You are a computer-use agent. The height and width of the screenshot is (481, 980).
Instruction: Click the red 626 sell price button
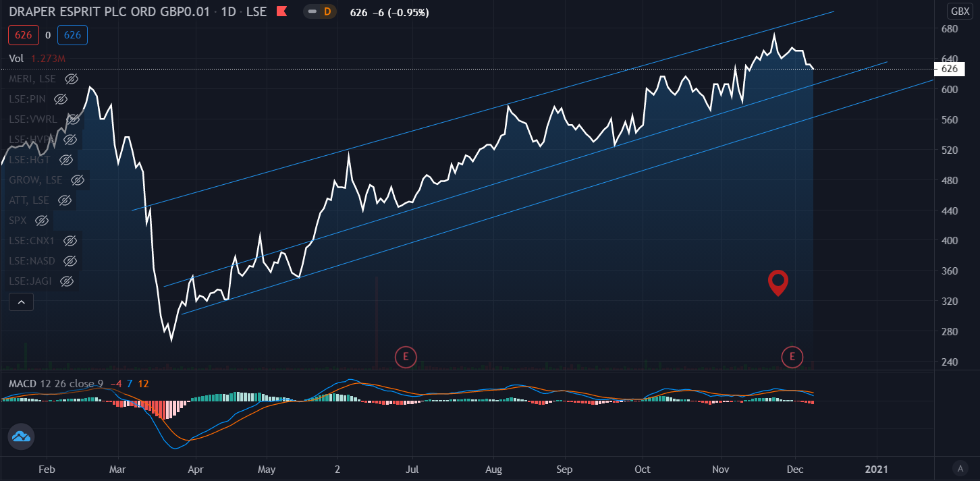click(23, 35)
